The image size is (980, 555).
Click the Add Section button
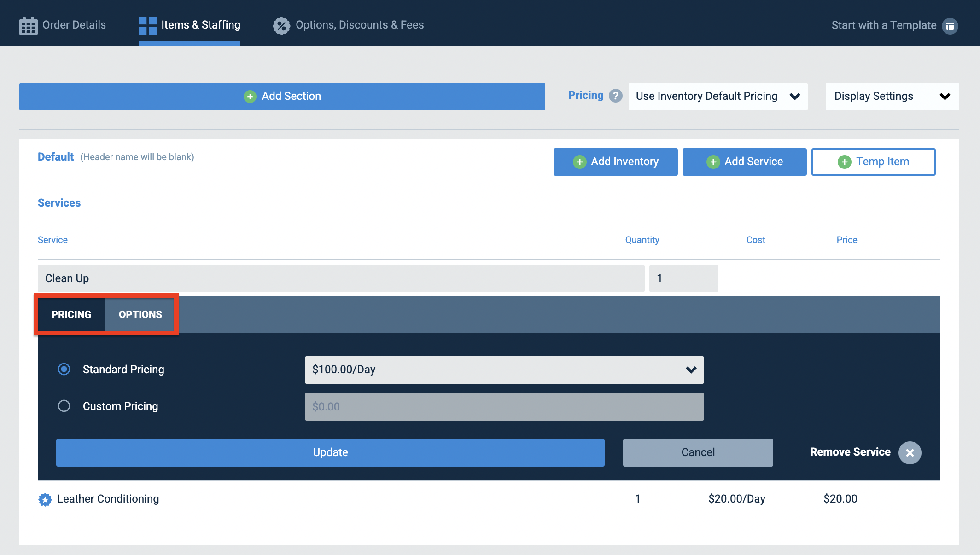[x=282, y=97]
